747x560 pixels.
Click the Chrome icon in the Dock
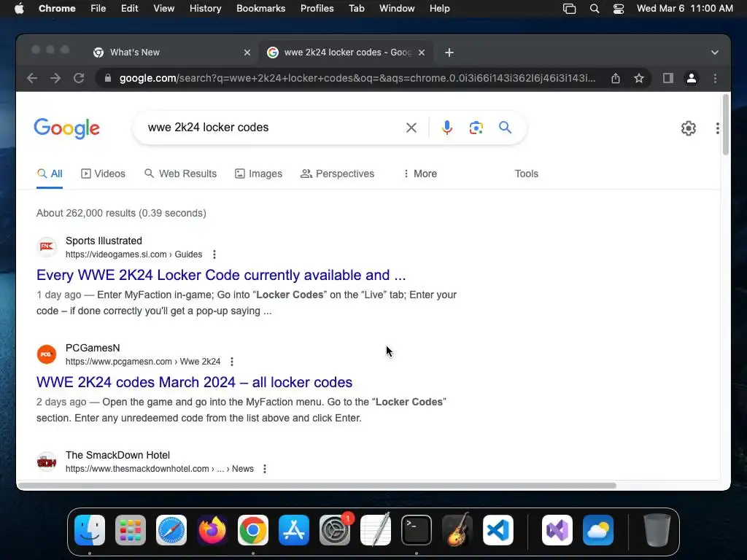pos(253,530)
